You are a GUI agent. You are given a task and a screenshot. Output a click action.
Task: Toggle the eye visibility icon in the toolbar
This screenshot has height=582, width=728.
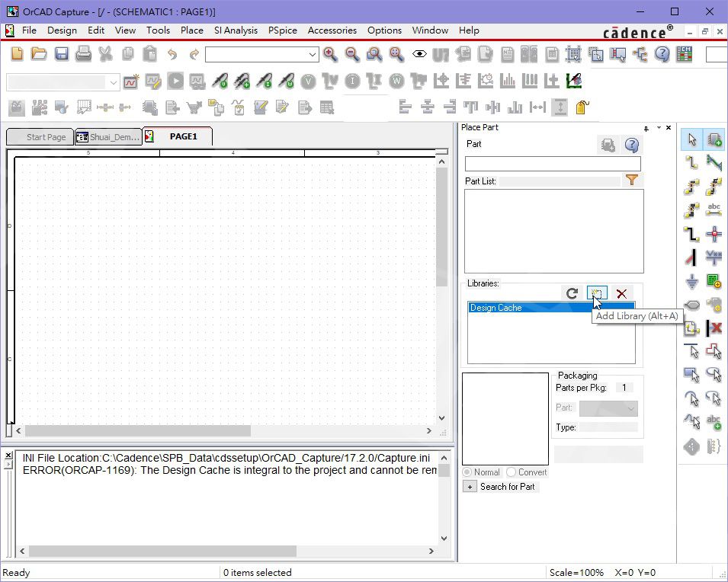coord(419,54)
